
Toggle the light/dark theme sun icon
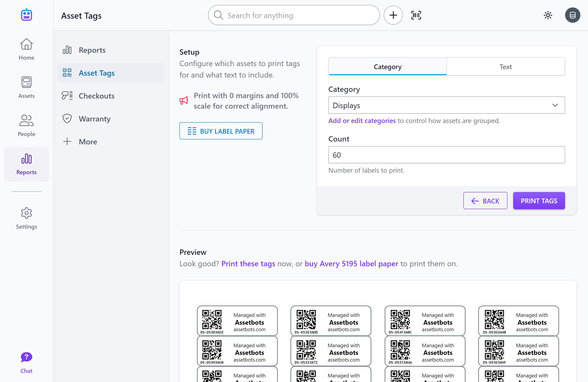point(548,15)
